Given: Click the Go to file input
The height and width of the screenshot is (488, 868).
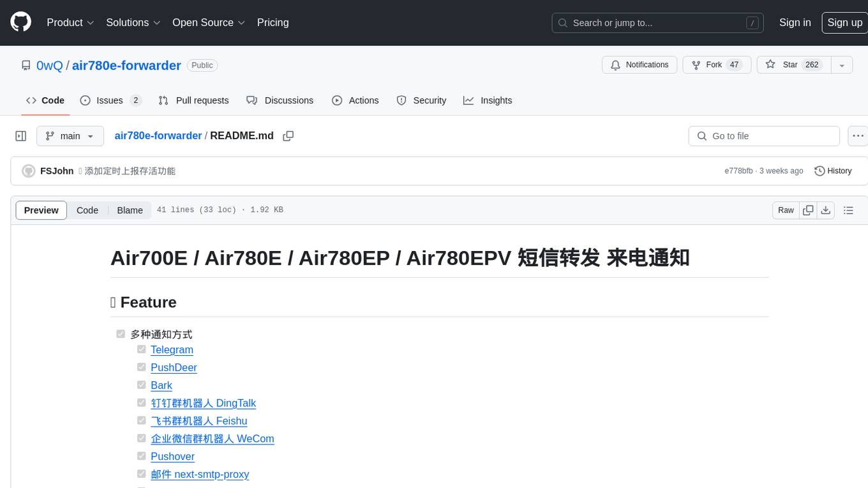Looking at the screenshot, I should point(764,136).
